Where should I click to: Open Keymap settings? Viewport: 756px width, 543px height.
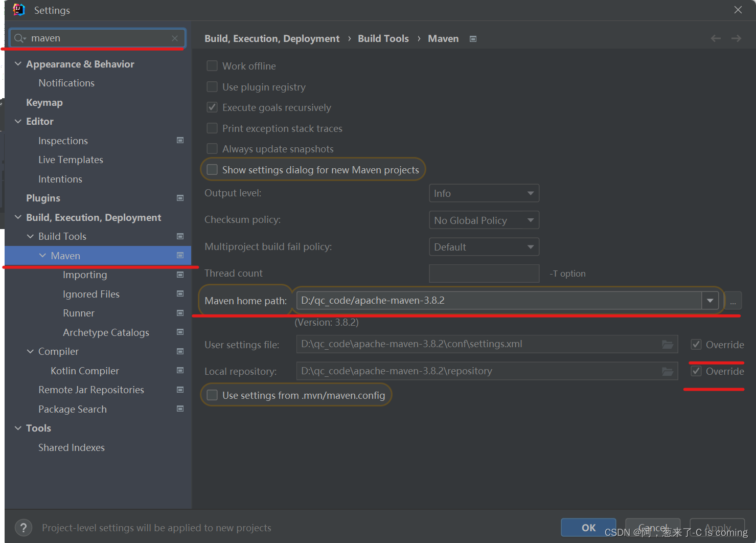point(44,102)
